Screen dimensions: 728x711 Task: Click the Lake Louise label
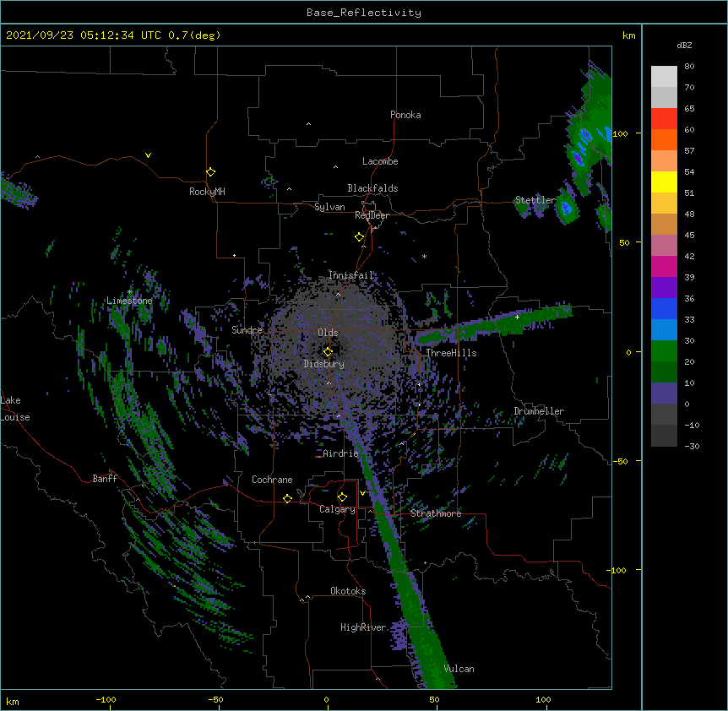pos(15,409)
